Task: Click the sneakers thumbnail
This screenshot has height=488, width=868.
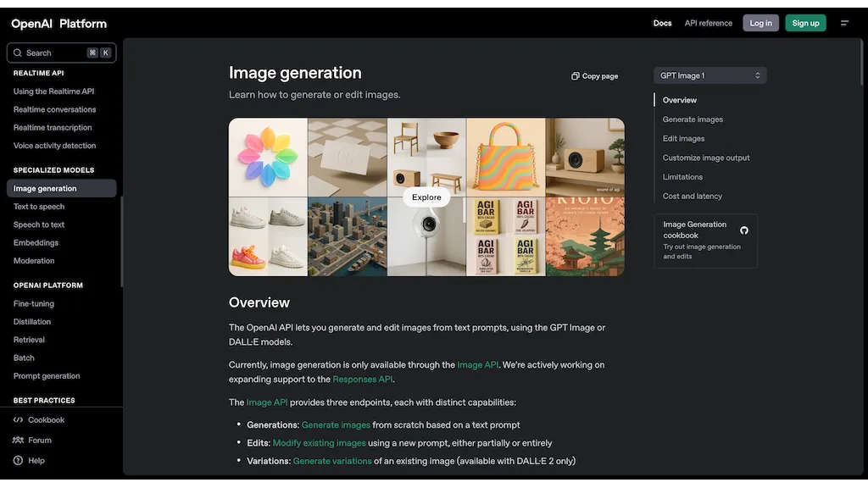Action: click(x=268, y=237)
